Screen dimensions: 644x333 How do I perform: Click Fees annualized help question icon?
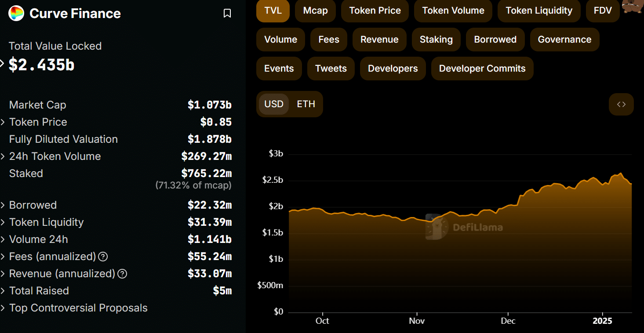(103, 257)
